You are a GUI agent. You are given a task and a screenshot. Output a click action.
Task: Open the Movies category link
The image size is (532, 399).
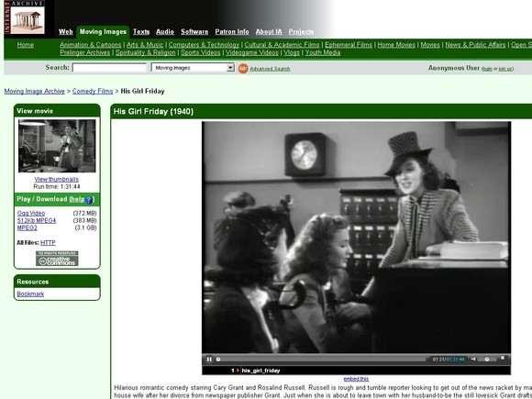point(430,45)
